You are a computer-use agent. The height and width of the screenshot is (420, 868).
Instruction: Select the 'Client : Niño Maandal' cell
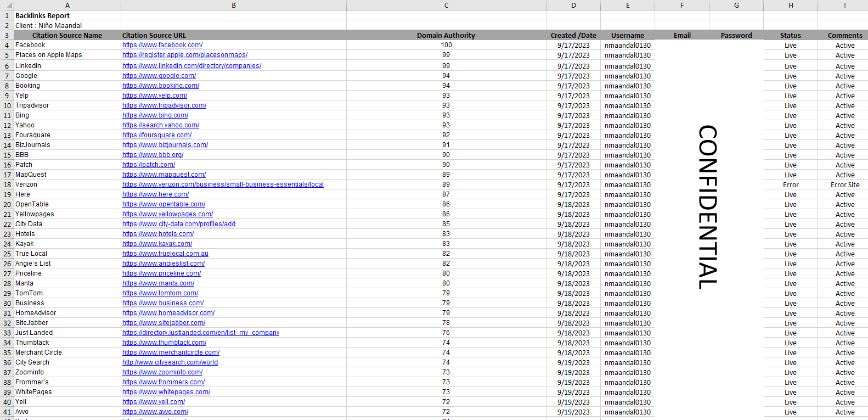coord(67,25)
